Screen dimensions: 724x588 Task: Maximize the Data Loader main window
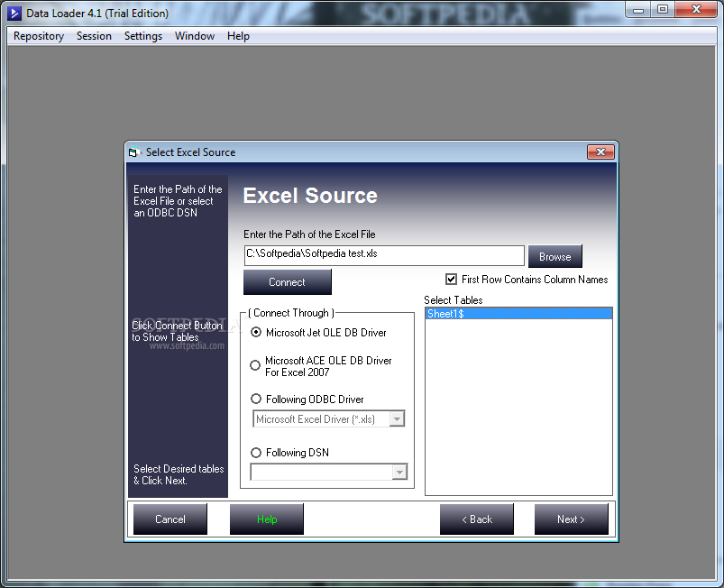coord(663,10)
